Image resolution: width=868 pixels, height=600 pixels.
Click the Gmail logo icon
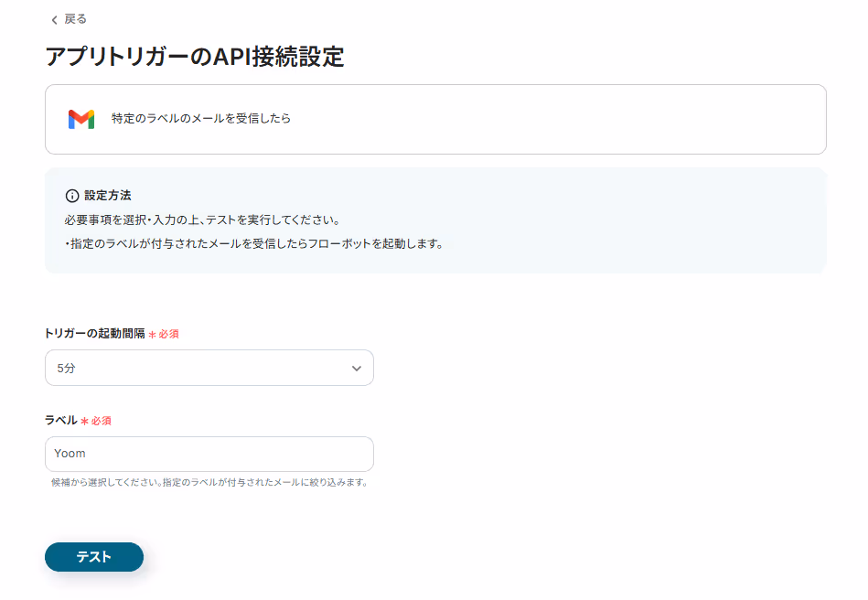tap(81, 119)
